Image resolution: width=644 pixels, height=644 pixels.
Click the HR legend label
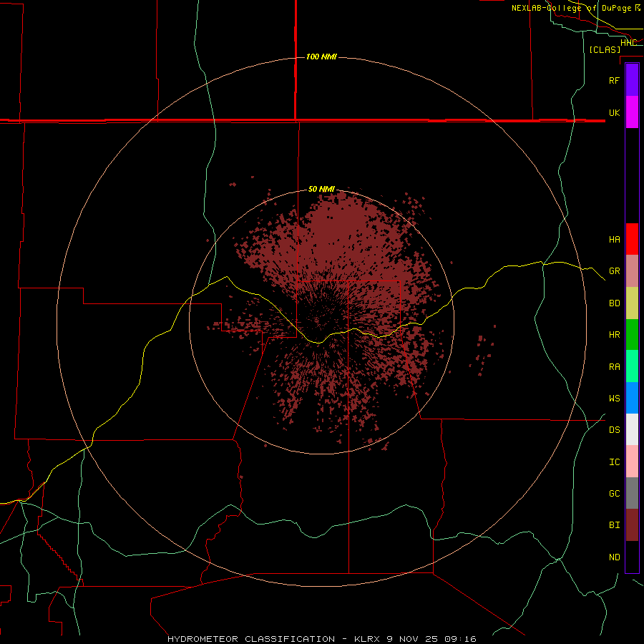(x=614, y=335)
